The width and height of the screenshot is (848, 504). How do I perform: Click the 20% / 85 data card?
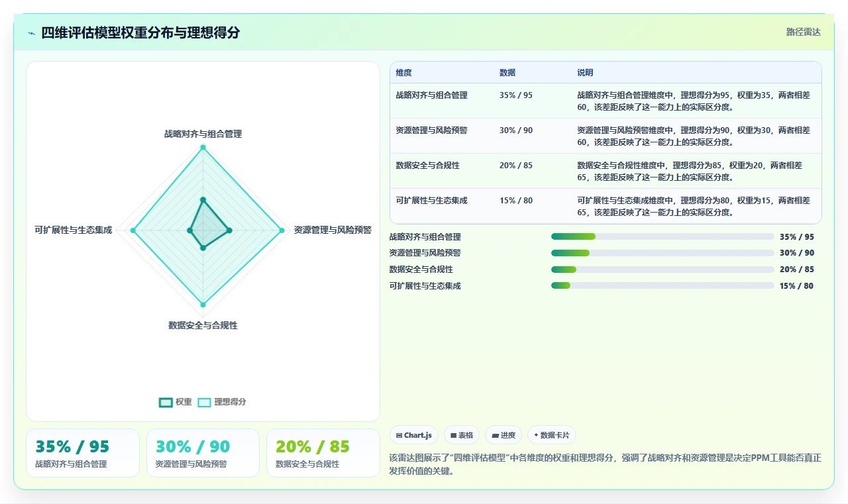point(323,453)
